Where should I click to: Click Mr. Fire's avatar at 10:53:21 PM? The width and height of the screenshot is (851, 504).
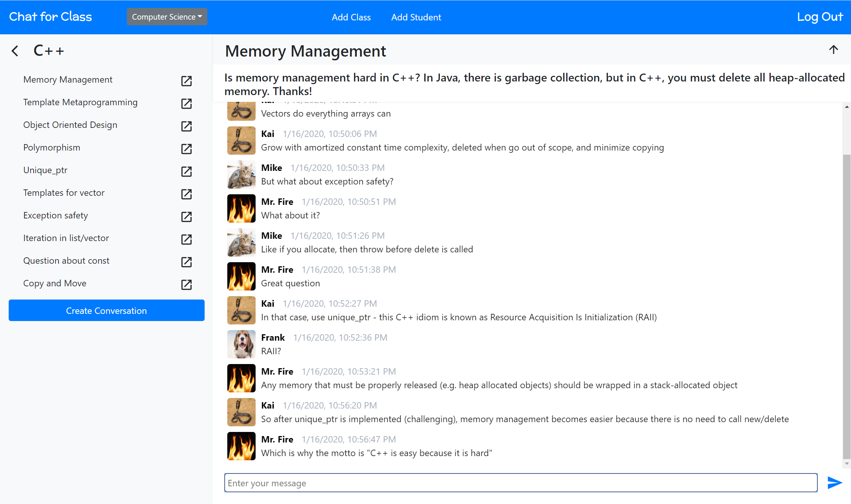click(x=241, y=378)
